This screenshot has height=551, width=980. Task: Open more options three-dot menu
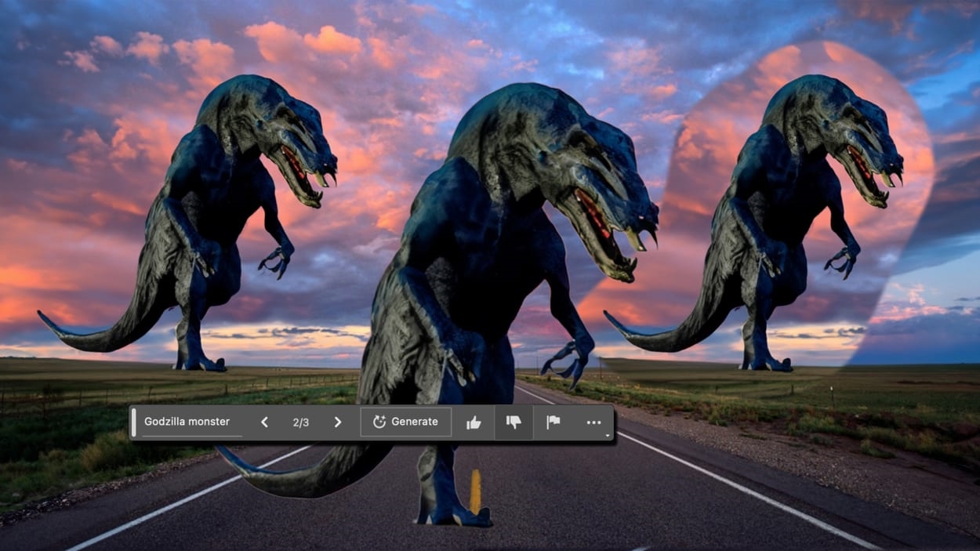click(593, 422)
